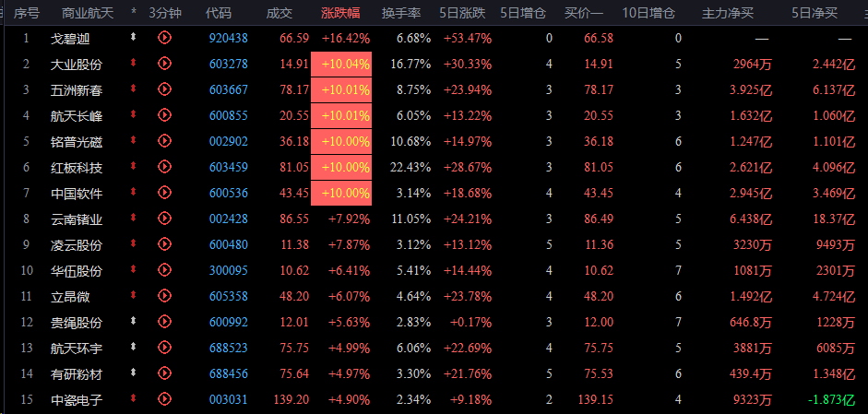The width and height of the screenshot is (868, 414).
Task: Select the 凌云股份 stock name
Action: [x=77, y=244]
